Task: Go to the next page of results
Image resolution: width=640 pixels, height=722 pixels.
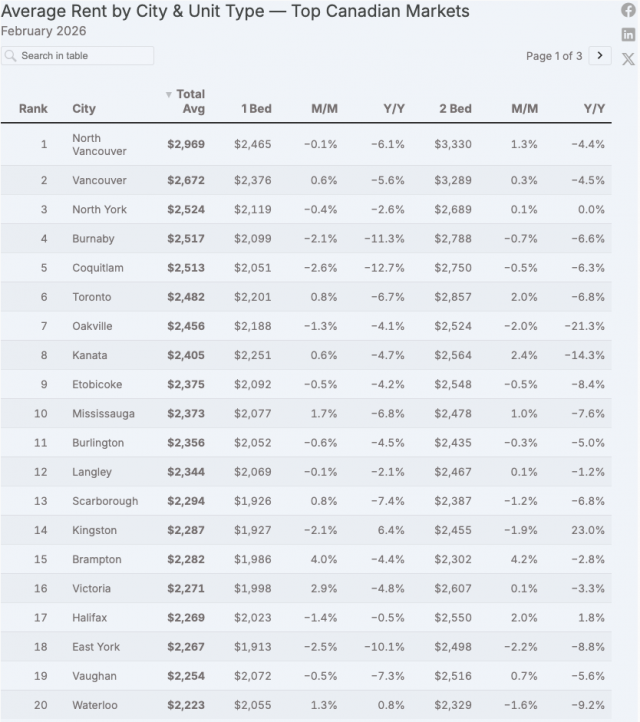Action: pos(600,56)
